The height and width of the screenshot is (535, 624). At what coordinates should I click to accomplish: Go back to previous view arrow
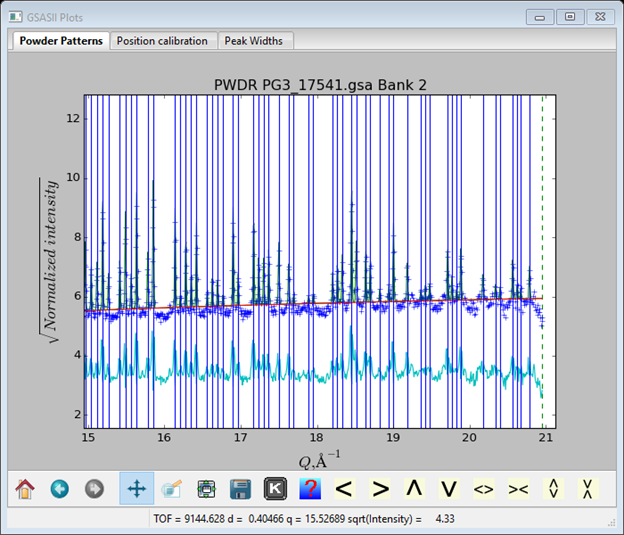pyautogui.click(x=59, y=489)
